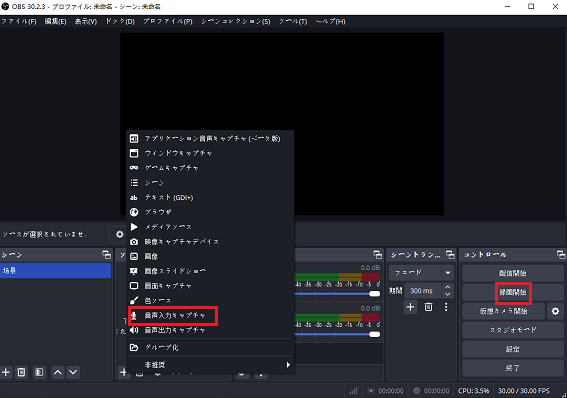This screenshot has width=567, height=398.
Task: Choose 色ソース color source
Action: tap(210, 301)
